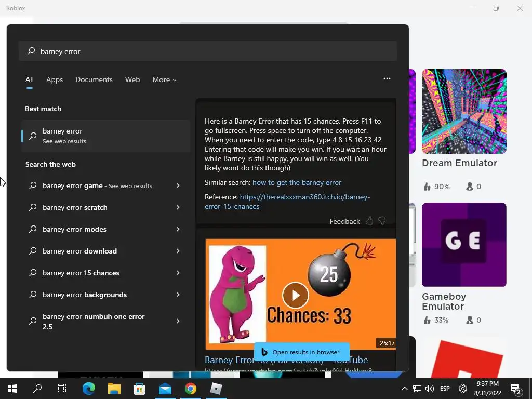This screenshot has width=532, height=399.
Task: Select suggestion barney error backgrounds
Action: 85,295
